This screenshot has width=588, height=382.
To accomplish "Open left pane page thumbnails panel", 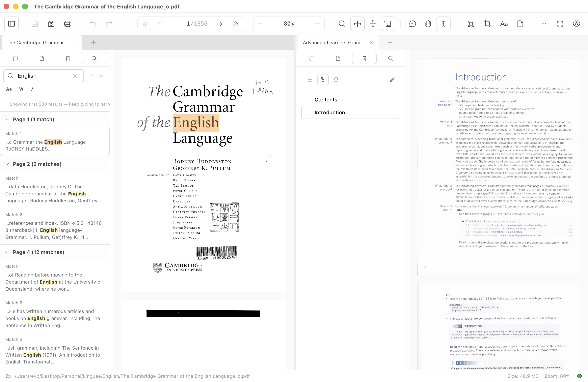I will (x=42, y=59).
